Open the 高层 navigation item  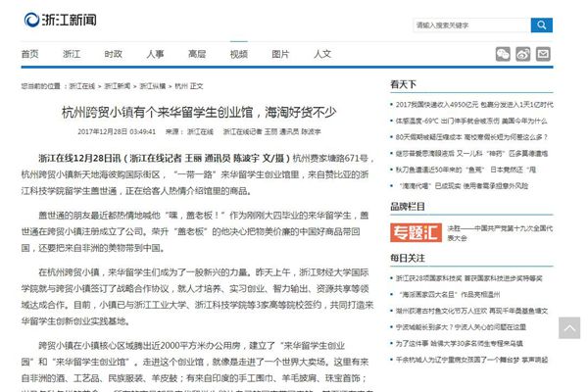(197, 54)
